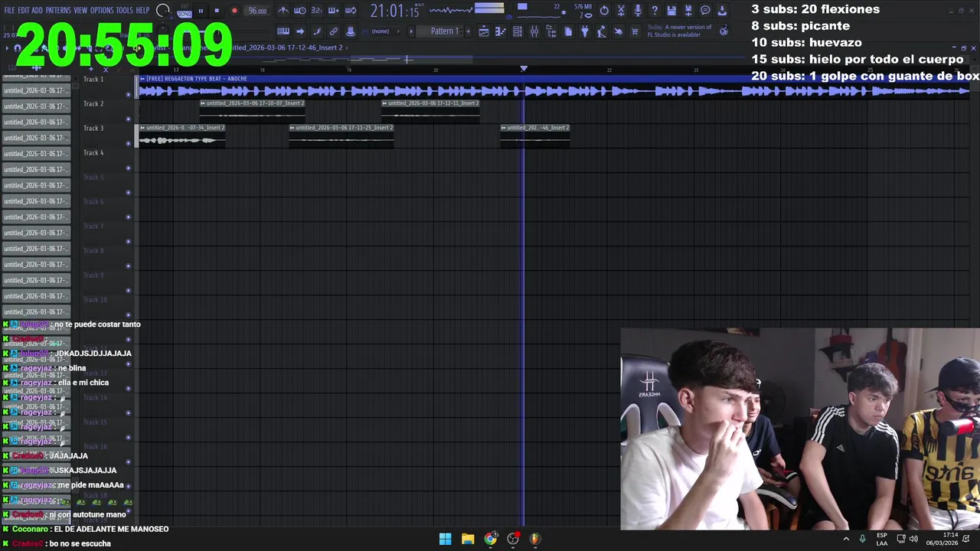Open the tempo tapper icon
The width and height of the screenshot is (980, 551).
pos(601,31)
